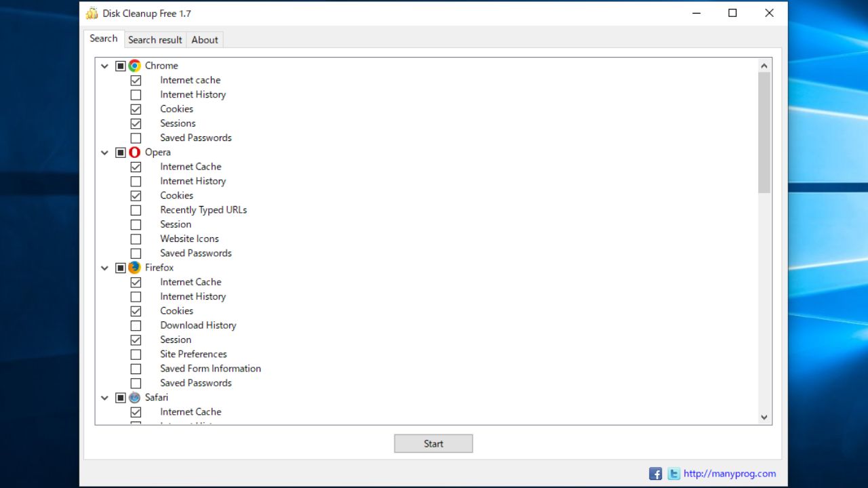Select the Saved Form Information text
868x488 pixels.
211,369
